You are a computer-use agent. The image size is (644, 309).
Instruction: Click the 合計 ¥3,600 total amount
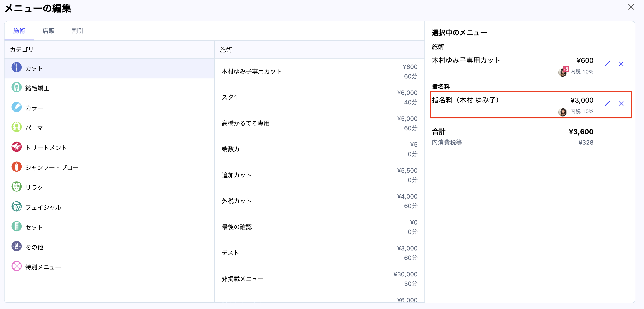click(x=581, y=132)
